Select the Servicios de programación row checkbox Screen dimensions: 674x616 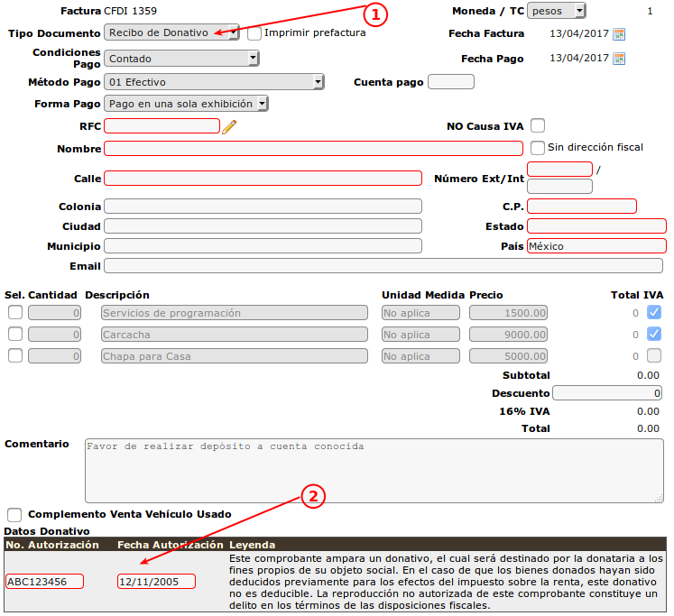15,312
